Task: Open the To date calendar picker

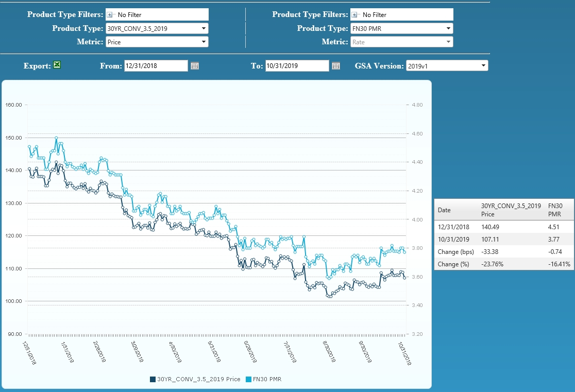Action: [x=336, y=66]
